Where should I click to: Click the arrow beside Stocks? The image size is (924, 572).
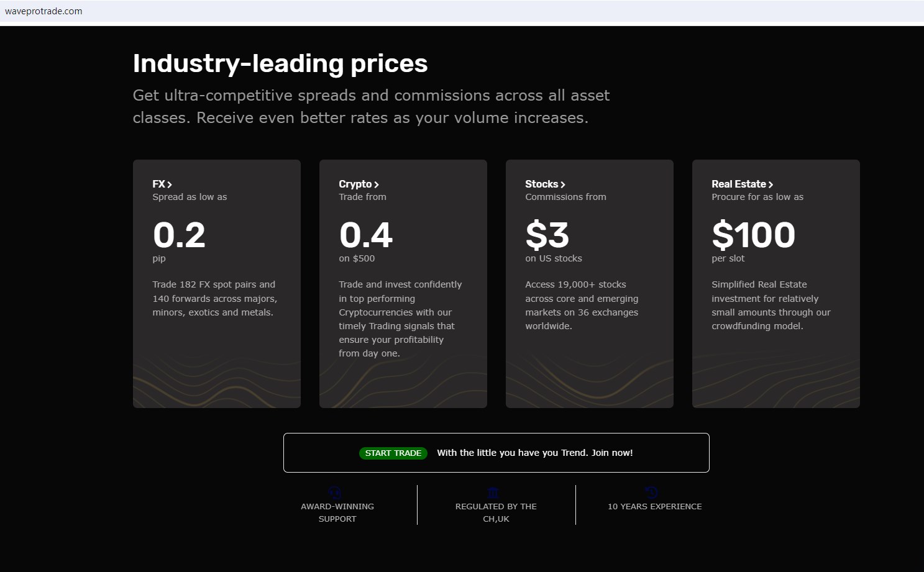click(563, 184)
